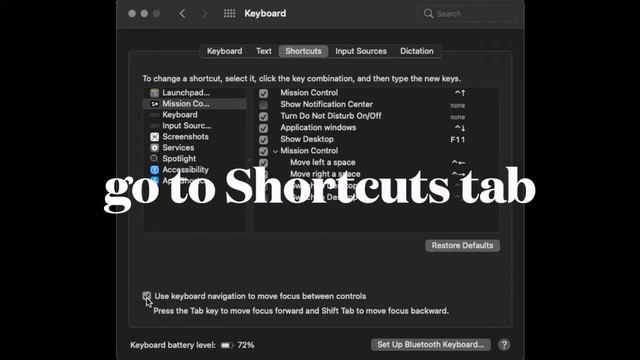Select the Shortcuts tab

[303, 51]
